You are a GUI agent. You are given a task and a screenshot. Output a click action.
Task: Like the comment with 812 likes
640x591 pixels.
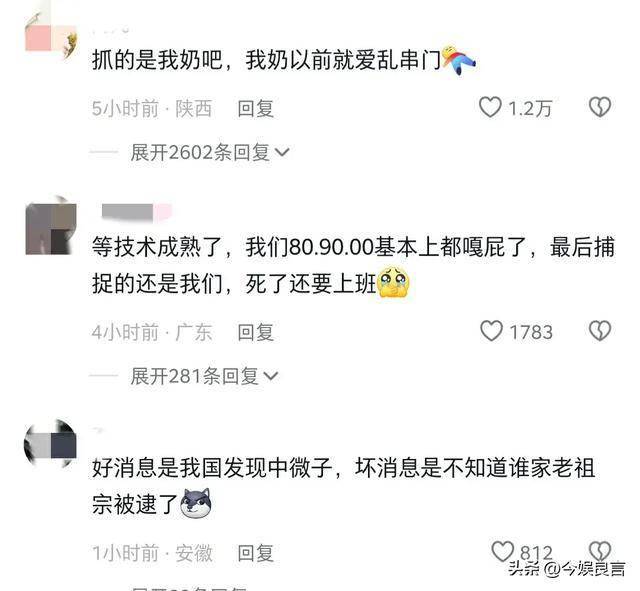(x=502, y=551)
